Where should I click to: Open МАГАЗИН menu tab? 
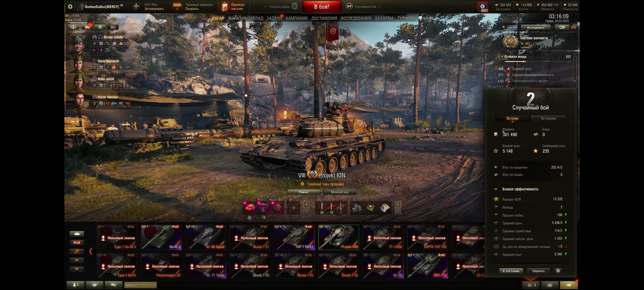coord(237,18)
